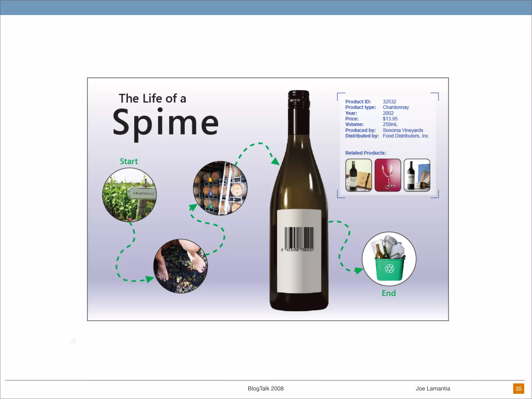Click the green Start label
This screenshot has width=532, height=399.
coord(129,161)
